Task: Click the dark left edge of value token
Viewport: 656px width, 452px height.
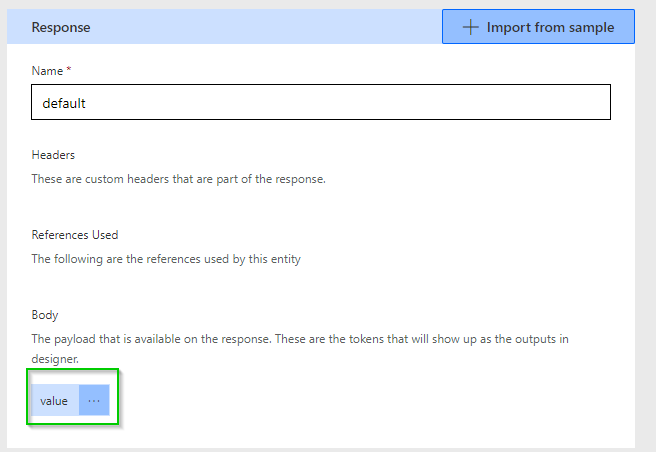Action: (x=32, y=401)
